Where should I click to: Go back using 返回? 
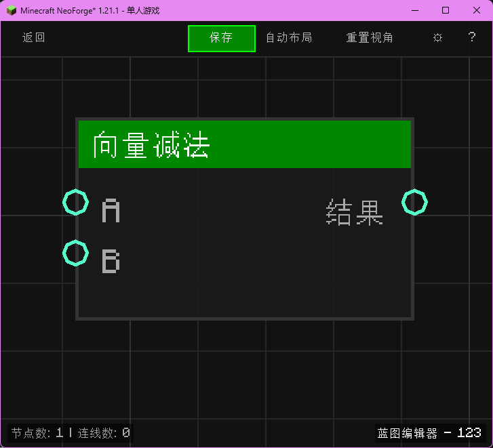pos(34,38)
